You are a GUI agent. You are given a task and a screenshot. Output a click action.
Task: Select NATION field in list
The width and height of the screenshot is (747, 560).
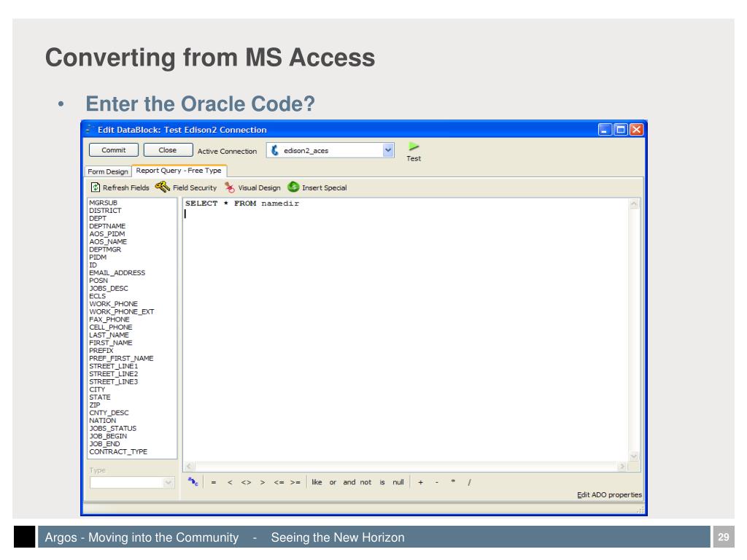pyautogui.click(x=102, y=421)
